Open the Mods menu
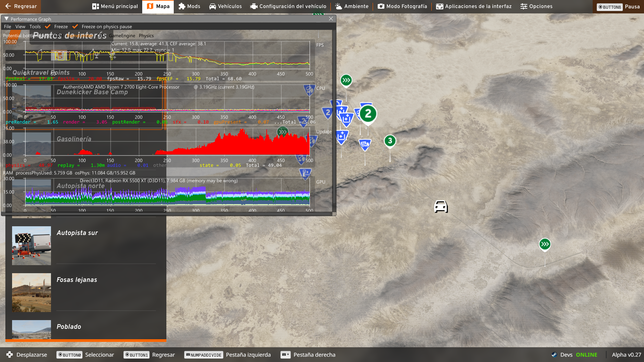This screenshot has height=362, width=644. [189, 6]
